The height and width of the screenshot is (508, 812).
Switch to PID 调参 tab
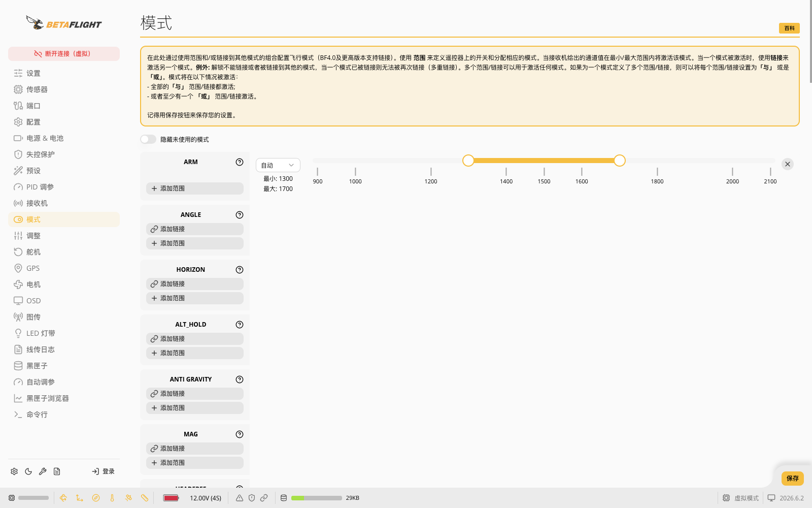(64, 187)
